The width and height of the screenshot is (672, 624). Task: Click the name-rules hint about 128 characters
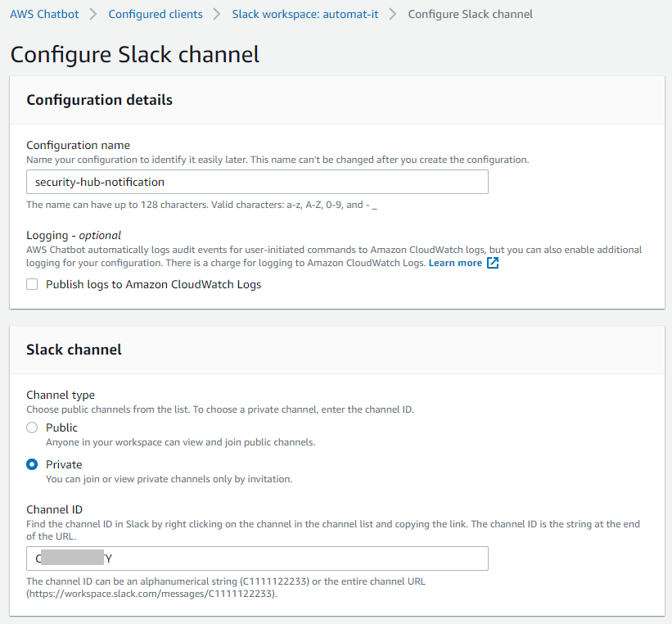click(202, 205)
